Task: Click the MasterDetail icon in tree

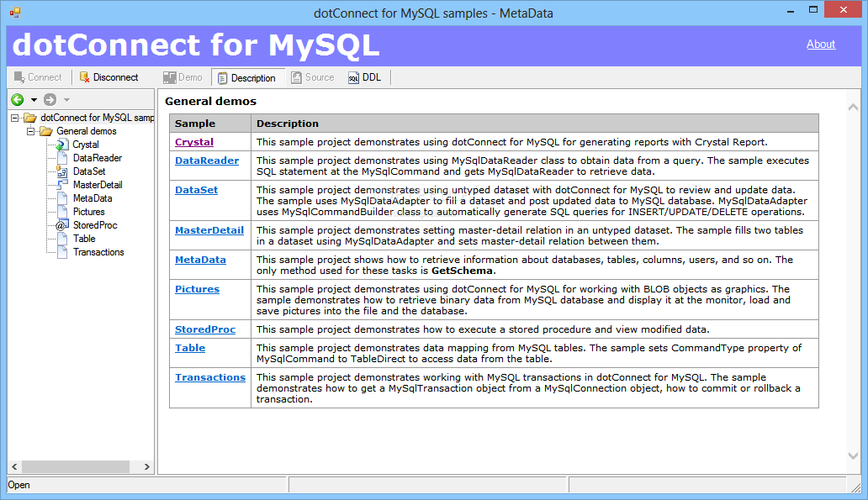Action: [x=62, y=185]
